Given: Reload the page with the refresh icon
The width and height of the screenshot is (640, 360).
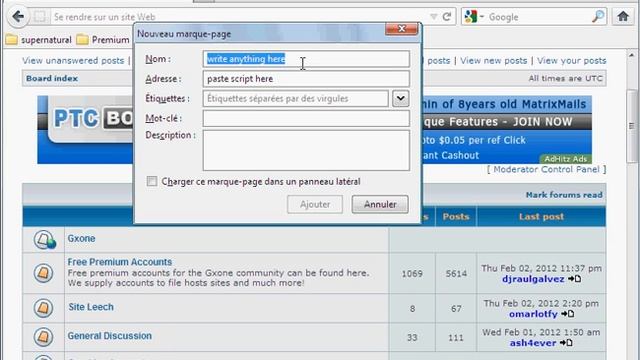Looking at the screenshot, I should tap(447, 17).
